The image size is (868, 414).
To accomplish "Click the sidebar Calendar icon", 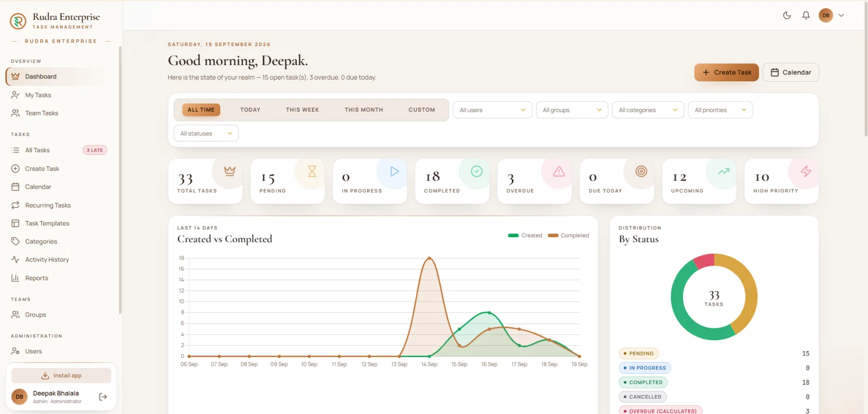I will [x=15, y=187].
